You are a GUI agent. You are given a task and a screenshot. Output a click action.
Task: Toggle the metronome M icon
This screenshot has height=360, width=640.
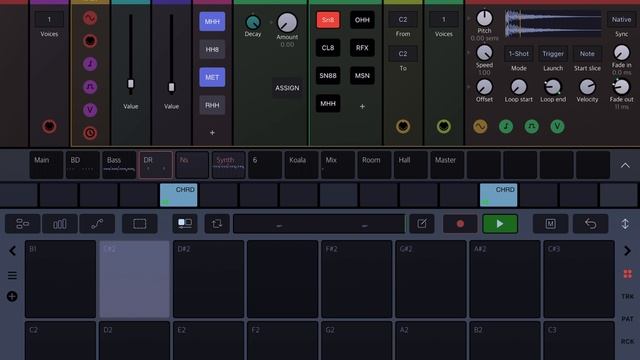(551, 224)
